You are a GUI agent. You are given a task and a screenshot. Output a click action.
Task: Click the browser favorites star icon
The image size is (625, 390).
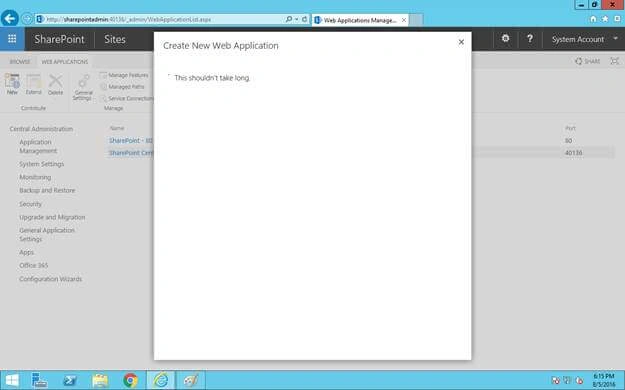[605, 19]
